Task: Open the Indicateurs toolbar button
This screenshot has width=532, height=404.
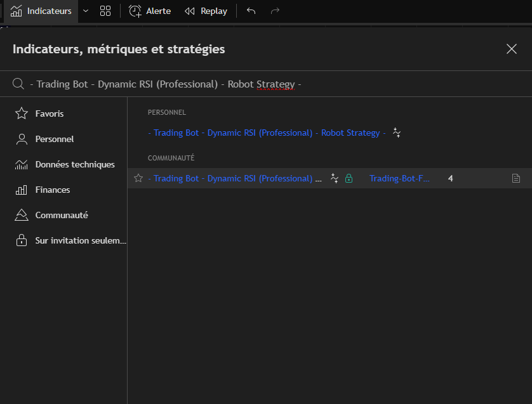Action: (x=41, y=11)
